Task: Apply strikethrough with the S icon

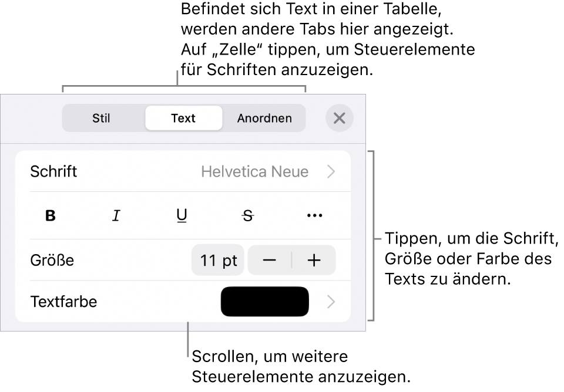Action: click(x=248, y=215)
